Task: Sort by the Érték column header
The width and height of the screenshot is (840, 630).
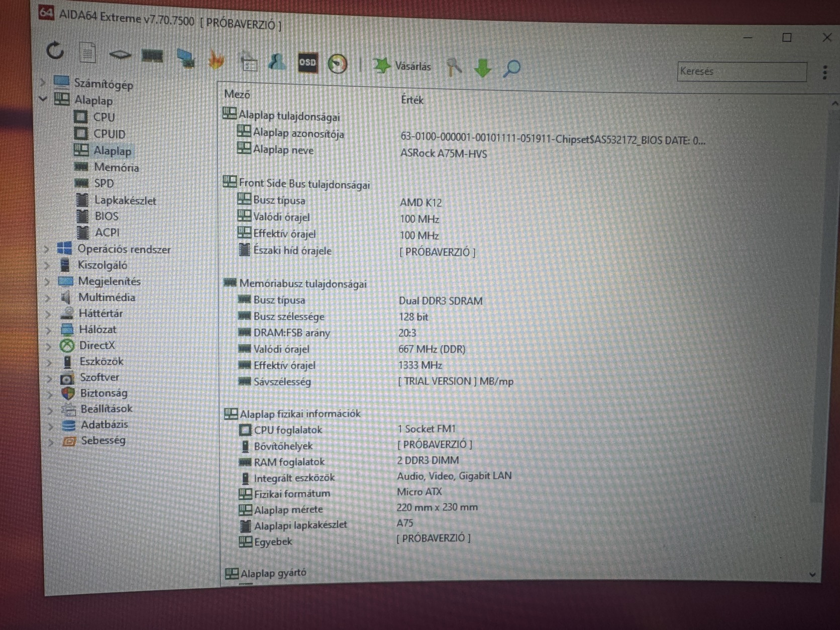Action: coord(412,99)
